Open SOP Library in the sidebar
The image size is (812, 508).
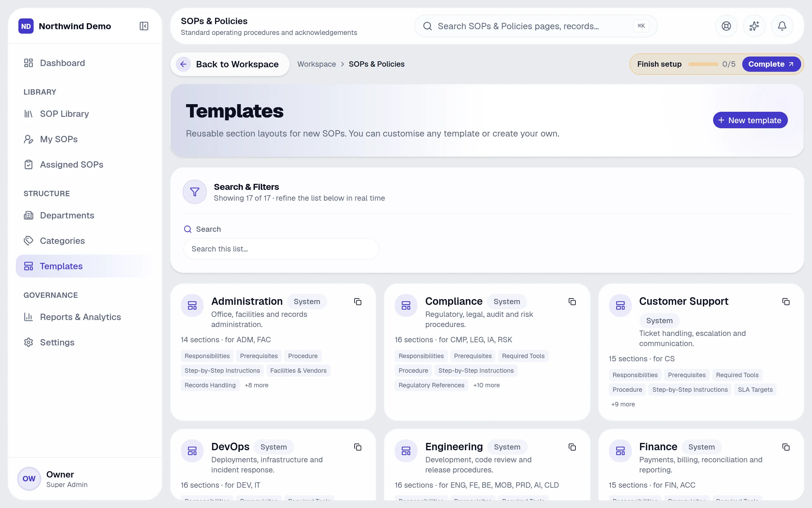[x=85, y=114]
